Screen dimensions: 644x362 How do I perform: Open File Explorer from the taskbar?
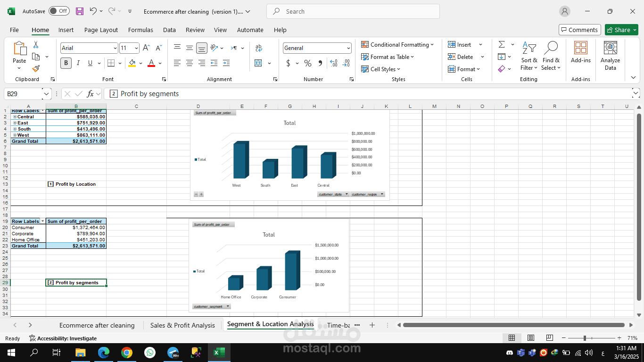81,353
